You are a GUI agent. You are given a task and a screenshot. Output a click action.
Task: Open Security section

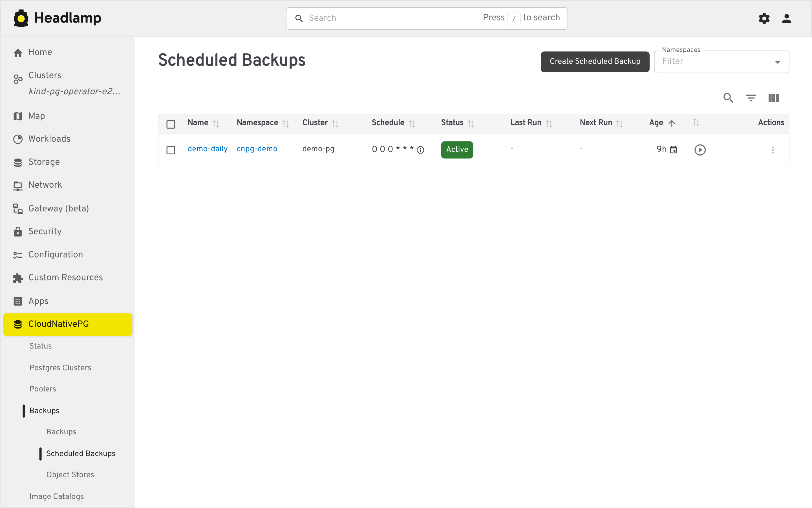pyautogui.click(x=67, y=231)
